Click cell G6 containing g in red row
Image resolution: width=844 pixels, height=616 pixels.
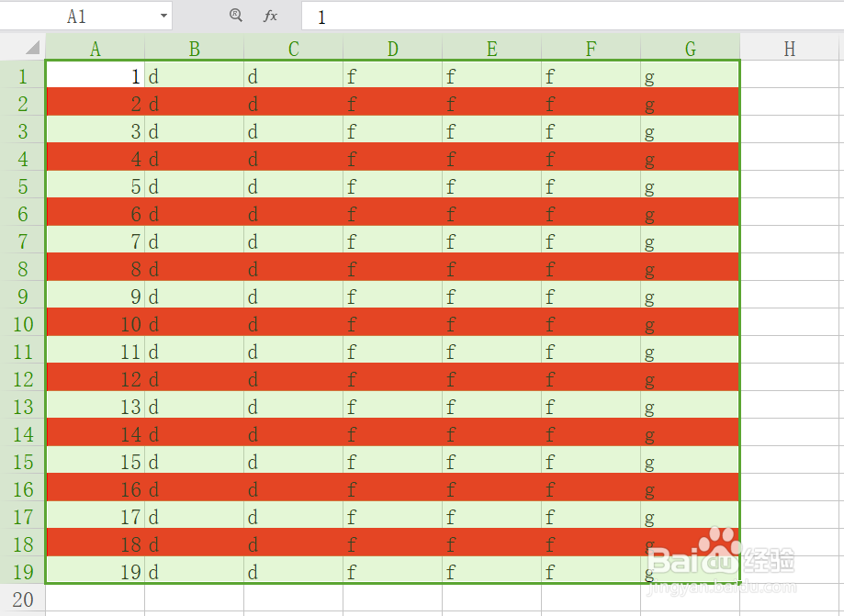690,212
